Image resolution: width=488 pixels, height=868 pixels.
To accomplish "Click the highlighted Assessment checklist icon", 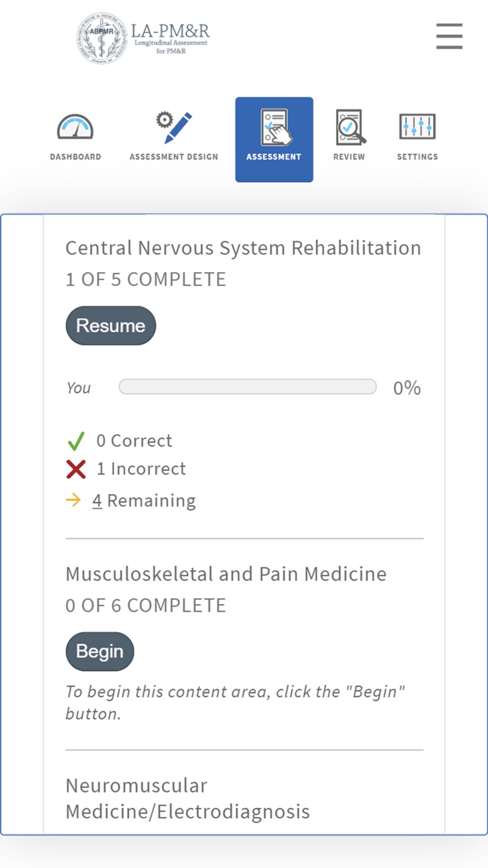I will (x=274, y=127).
